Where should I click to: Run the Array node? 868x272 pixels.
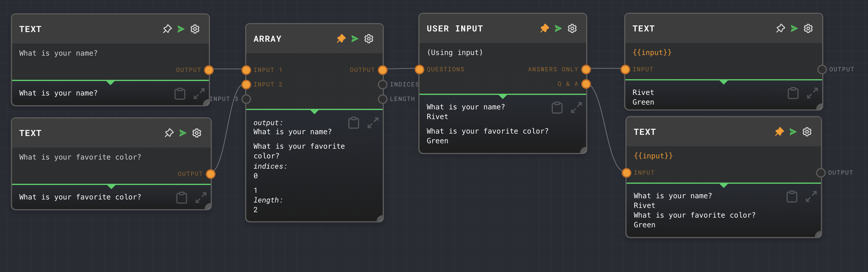pos(355,39)
